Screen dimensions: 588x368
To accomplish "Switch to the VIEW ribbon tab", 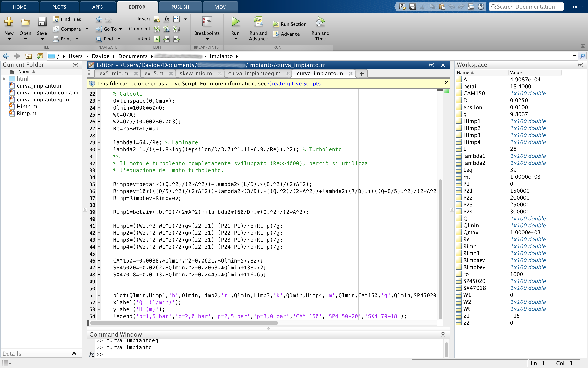I will 220,7.
